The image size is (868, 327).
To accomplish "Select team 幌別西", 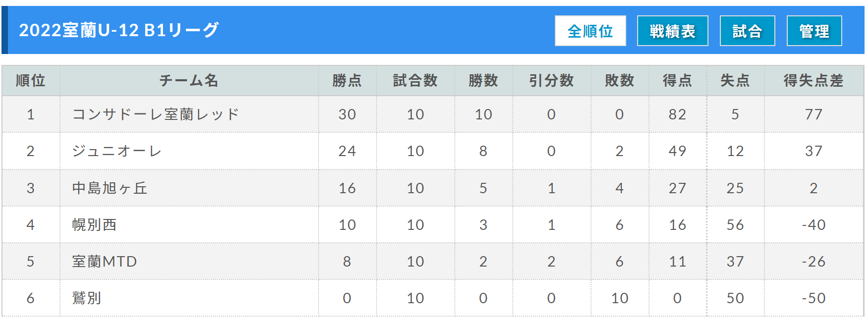I will [x=94, y=225].
